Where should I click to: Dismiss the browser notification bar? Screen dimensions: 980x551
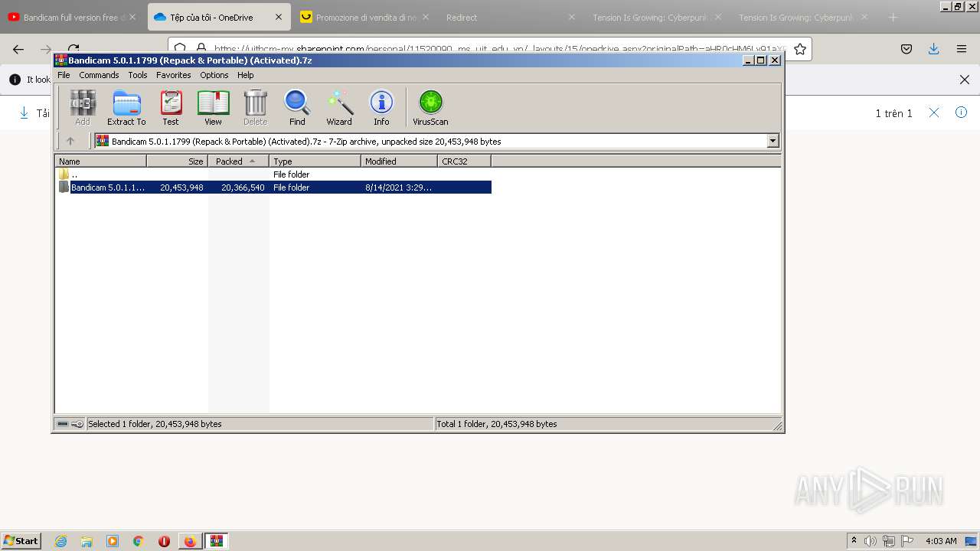tap(965, 80)
